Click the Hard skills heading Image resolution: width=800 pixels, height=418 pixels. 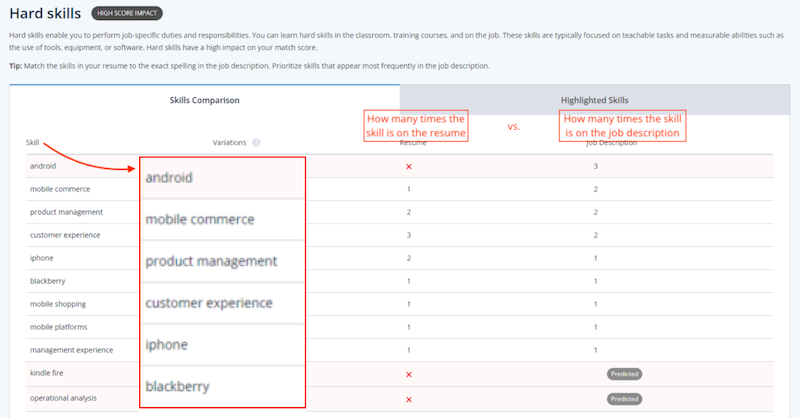coord(44,14)
